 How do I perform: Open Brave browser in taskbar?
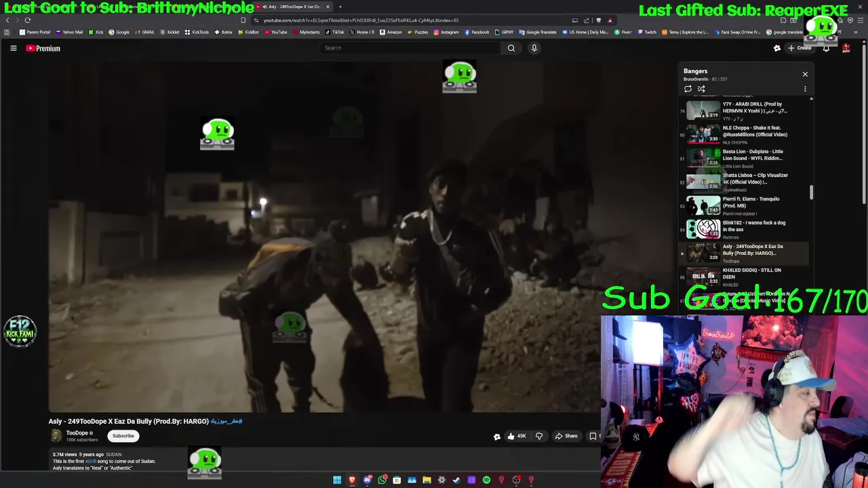click(x=352, y=480)
